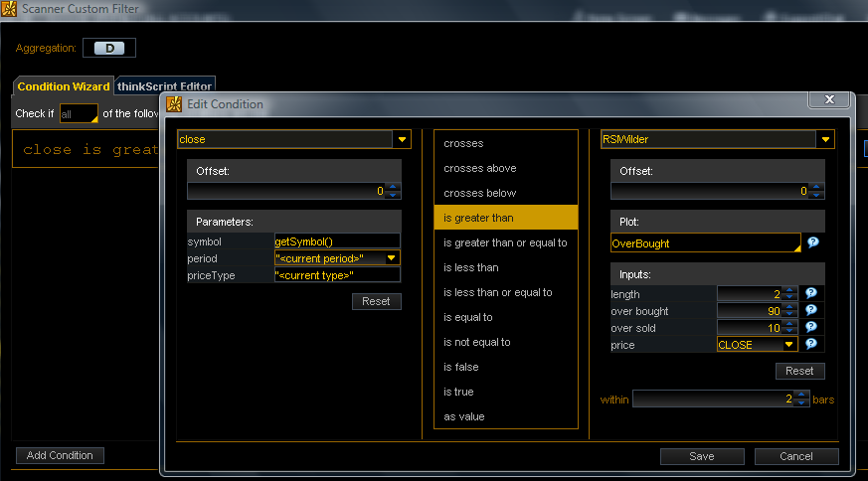868x481 pixels.
Task: Adjust the over bought stepper arrows
Action: 789,310
